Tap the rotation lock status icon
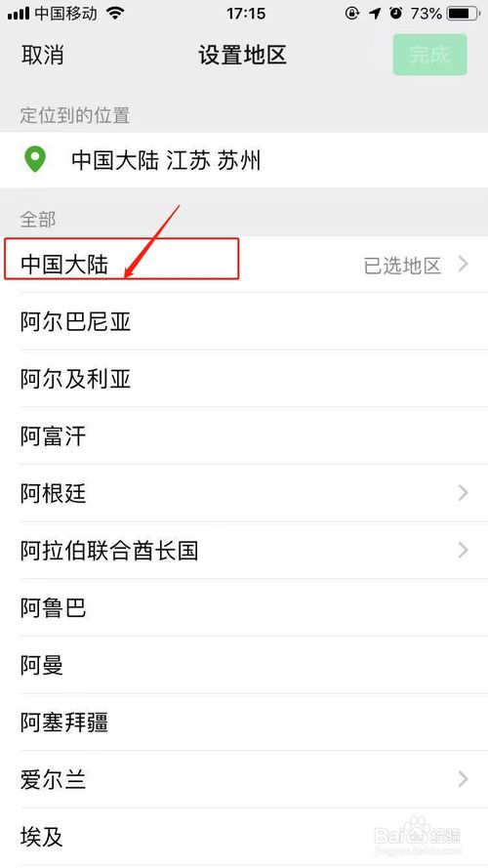Screen dimensions: 488x868 352,14
